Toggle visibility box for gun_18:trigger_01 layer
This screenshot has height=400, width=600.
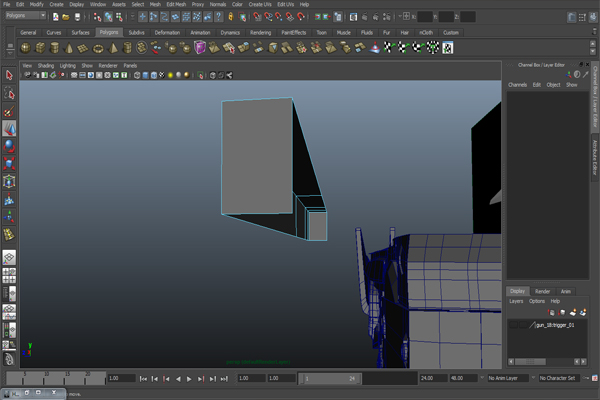tap(513, 325)
